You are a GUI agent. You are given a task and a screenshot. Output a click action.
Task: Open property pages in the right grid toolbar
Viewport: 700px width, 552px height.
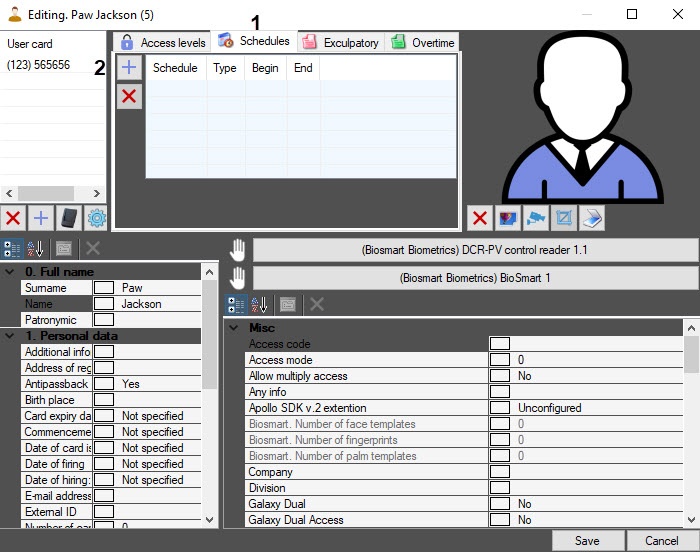(288, 305)
